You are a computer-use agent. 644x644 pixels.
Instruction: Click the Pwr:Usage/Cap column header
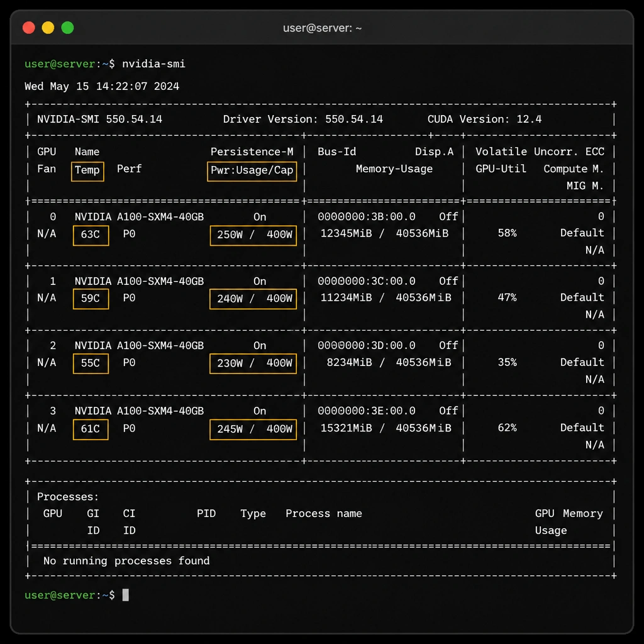pyautogui.click(x=252, y=170)
